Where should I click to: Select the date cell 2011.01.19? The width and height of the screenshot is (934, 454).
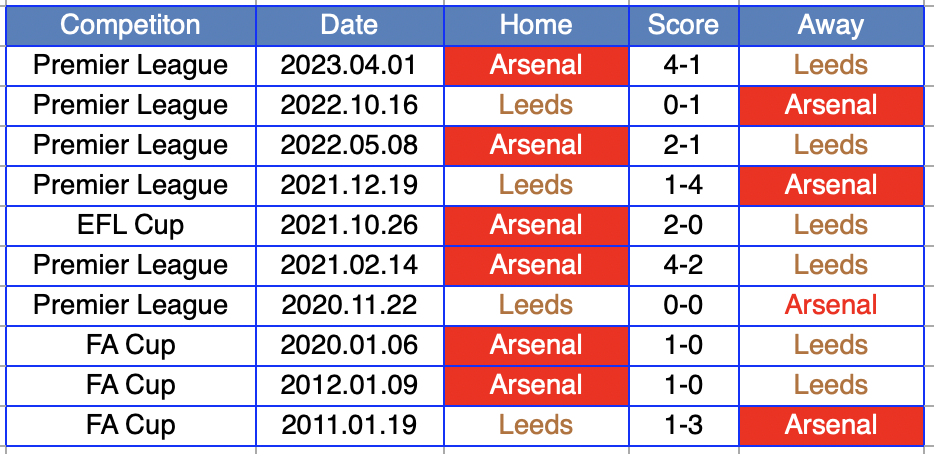pyautogui.click(x=350, y=426)
